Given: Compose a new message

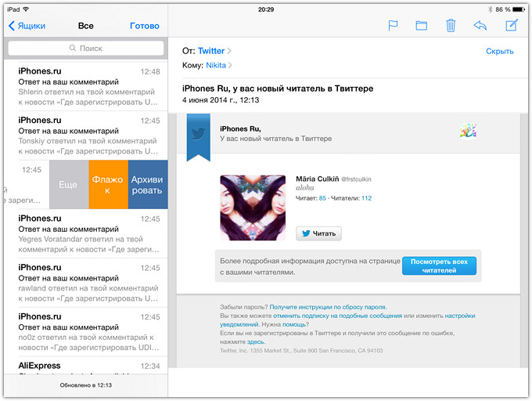Looking at the screenshot, I should tap(512, 26).
